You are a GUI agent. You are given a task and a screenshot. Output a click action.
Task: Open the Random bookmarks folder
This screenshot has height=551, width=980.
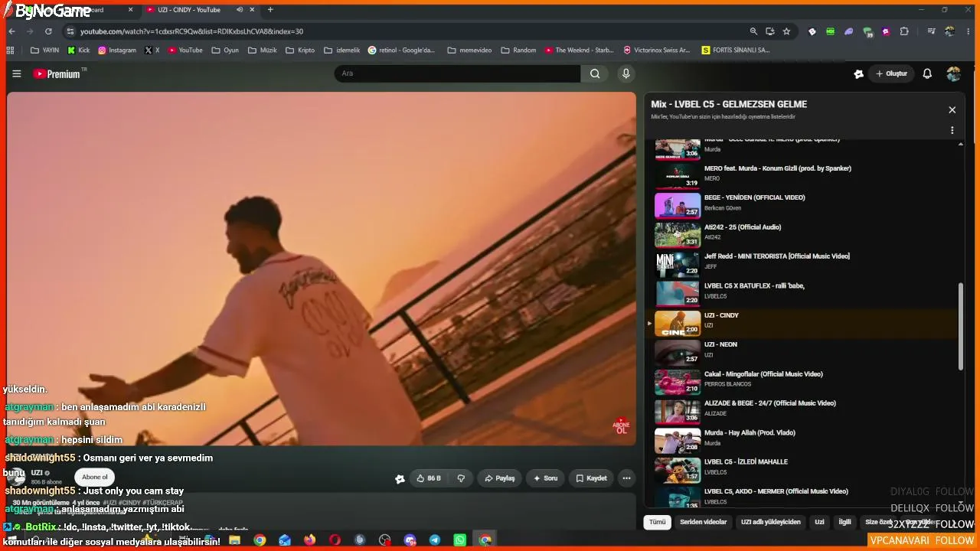[x=518, y=51]
